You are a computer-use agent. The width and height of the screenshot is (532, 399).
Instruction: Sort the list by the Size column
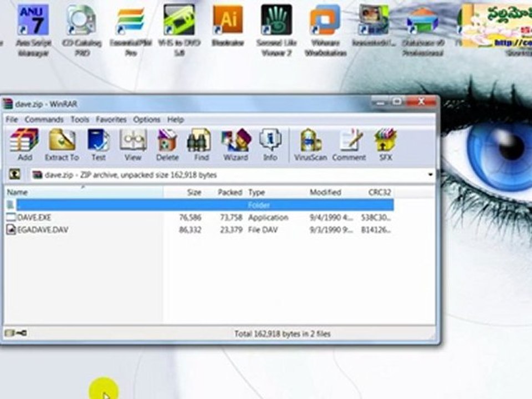[x=185, y=192]
